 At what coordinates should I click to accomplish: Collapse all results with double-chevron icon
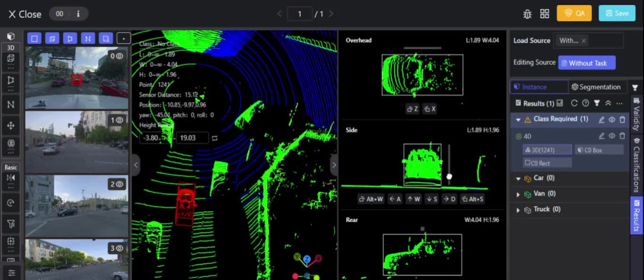click(x=609, y=104)
